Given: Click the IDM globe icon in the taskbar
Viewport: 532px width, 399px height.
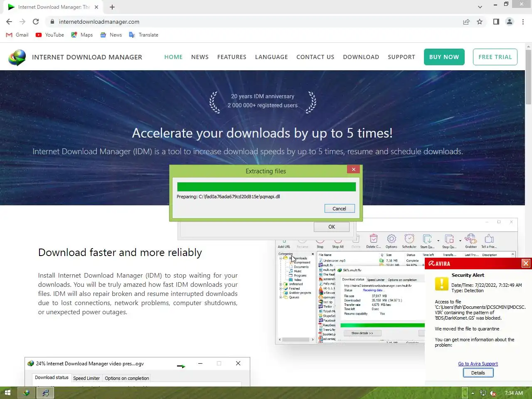Looking at the screenshot, I should click(x=26, y=393).
